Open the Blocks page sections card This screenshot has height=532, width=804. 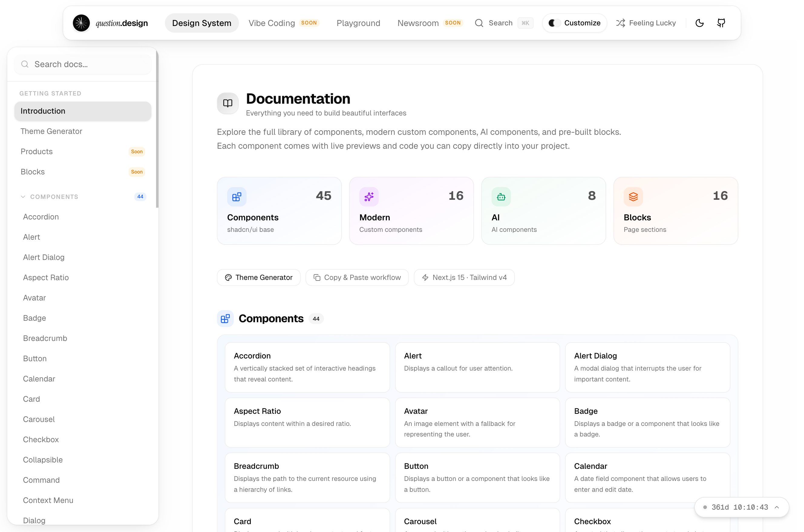pos(676,211)
